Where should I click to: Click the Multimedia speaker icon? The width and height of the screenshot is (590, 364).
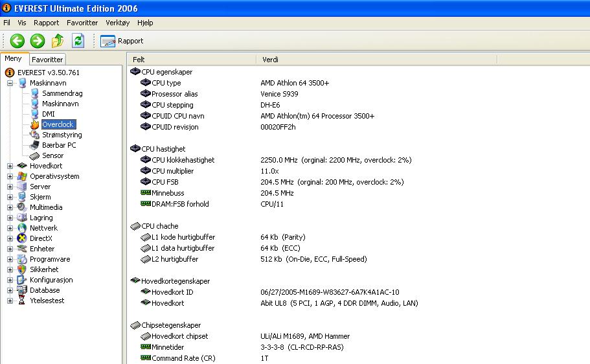22,207
